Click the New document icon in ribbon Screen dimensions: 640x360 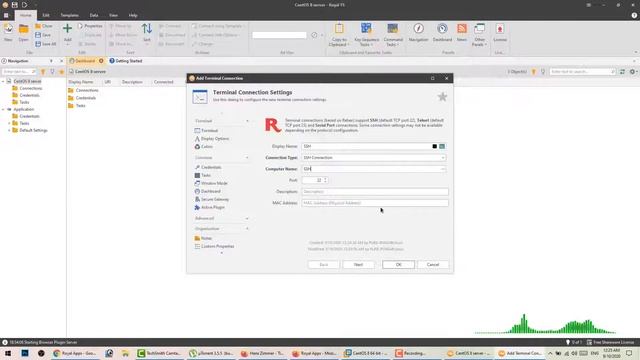click(8, 29)
